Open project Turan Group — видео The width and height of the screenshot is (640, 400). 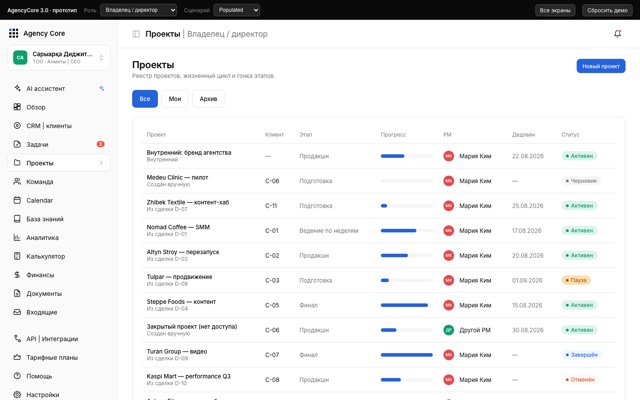177,351
